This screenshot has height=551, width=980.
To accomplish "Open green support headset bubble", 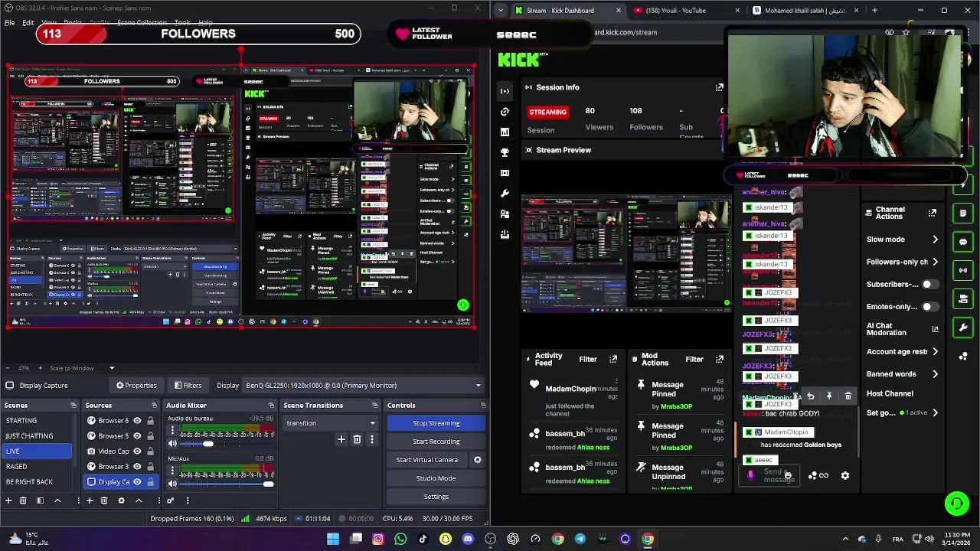I will click(956, 503).
